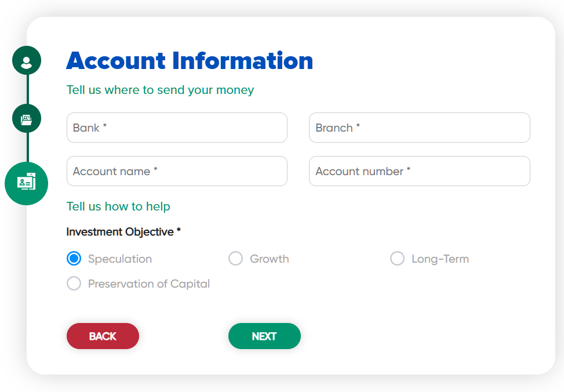
Task: Select the active account info step icon
Action: point(27,183)
